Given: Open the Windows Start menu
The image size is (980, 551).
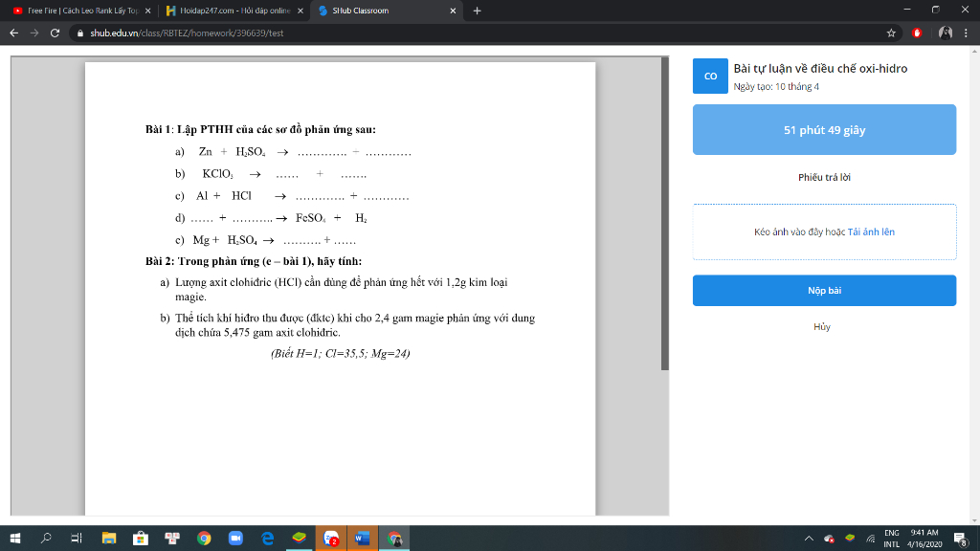Looking at the screenshot, I should [15, 538].
